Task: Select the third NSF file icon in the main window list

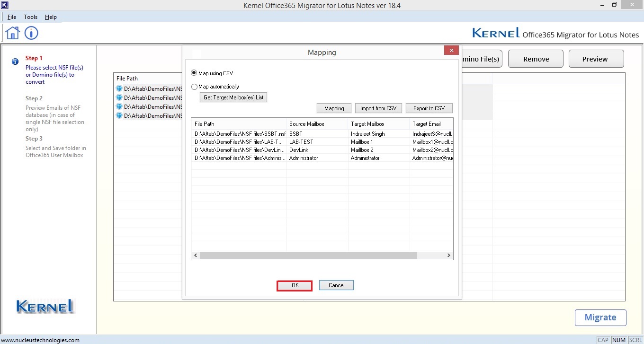Action: pos(119,106)
